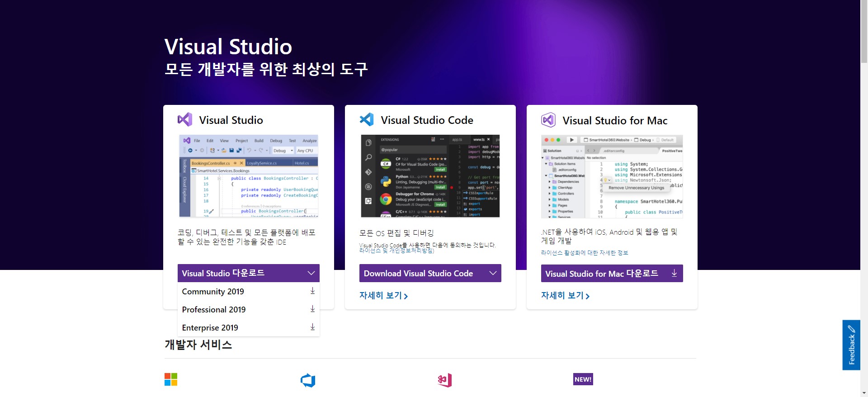The width and height of the screenshot is (868, 397).
Task: Open the Feedback side tab
Action: click(851, 345)
